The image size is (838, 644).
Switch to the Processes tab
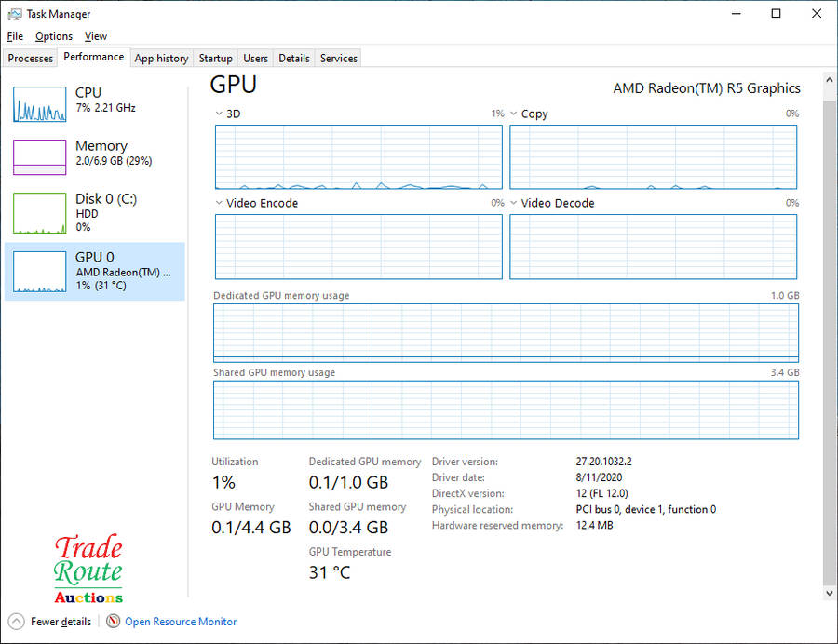pos(30,58)
